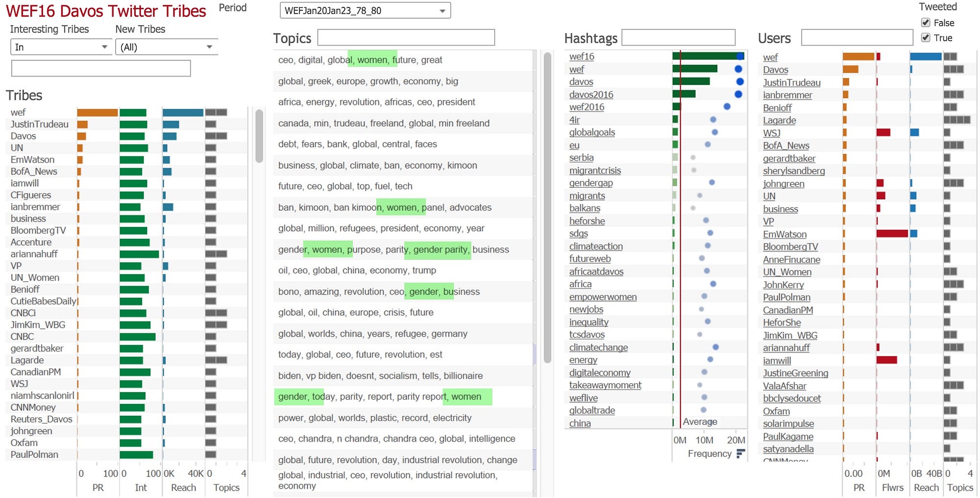Select topic 'ceo, digital, global, women, future, great'
The width and height of the screenshot is (980, 498).
403,60
